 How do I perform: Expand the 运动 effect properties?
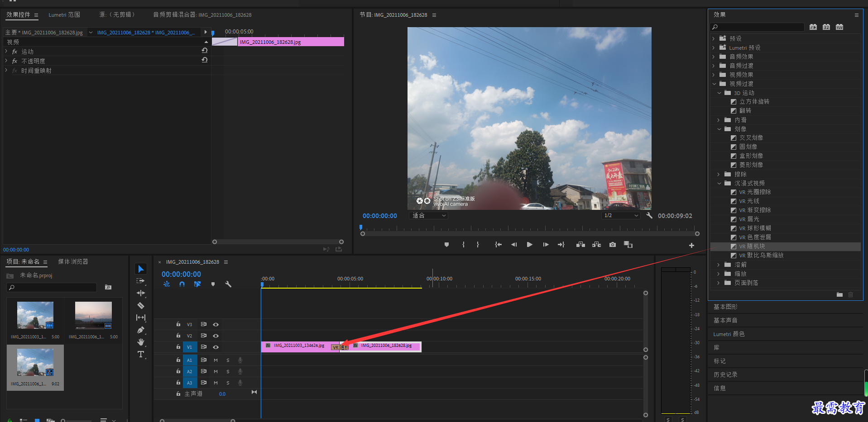click(6, 52)
